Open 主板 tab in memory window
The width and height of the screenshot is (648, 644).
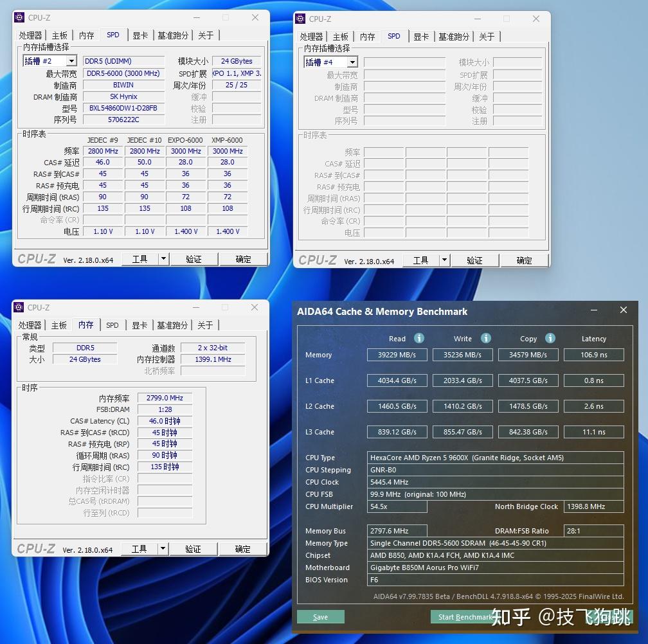coord(59,325)
